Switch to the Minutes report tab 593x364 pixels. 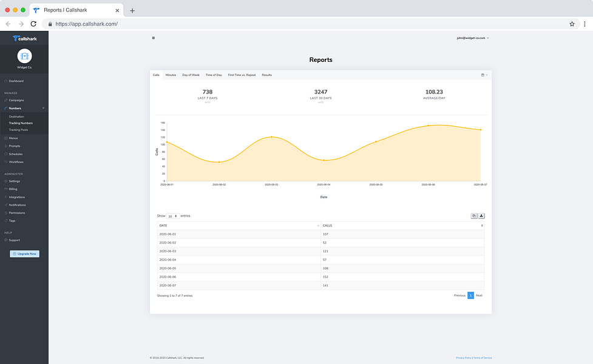(171, 75)
